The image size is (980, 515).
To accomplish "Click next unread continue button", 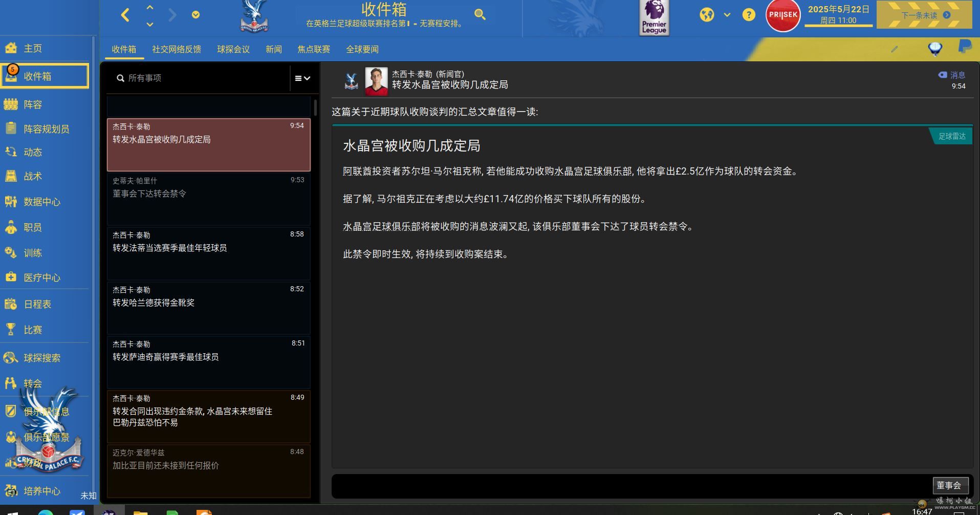I will click(924, 15).
